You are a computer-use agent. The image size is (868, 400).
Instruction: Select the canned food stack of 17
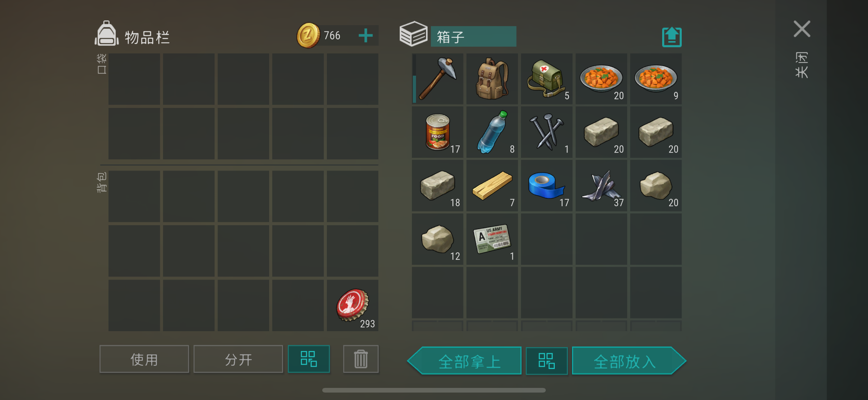[x=437, y=132]
